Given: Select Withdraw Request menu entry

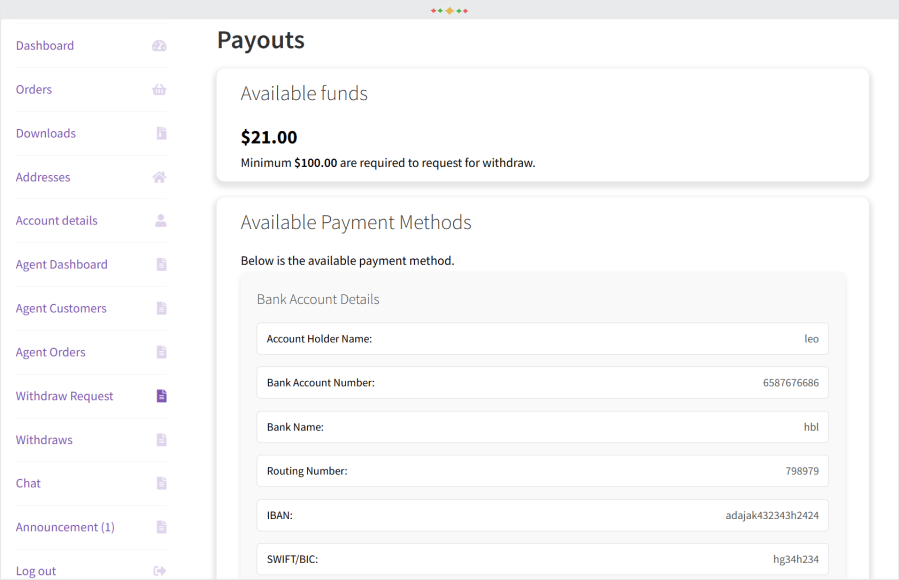Looking at the screenshot, I should (x=64, y=396).
